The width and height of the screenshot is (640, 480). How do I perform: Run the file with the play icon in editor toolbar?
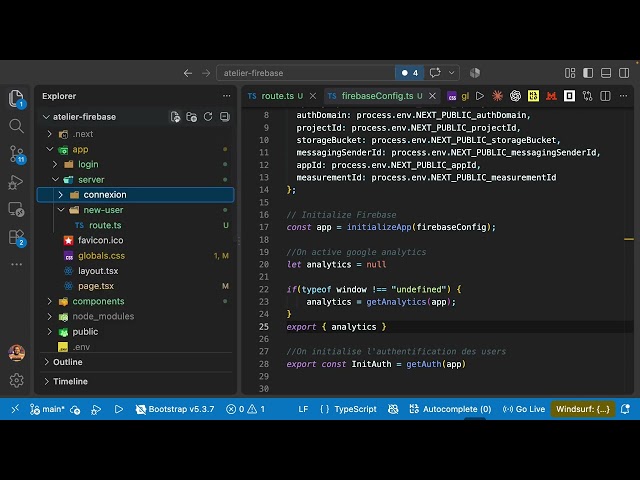coord(480,96)
